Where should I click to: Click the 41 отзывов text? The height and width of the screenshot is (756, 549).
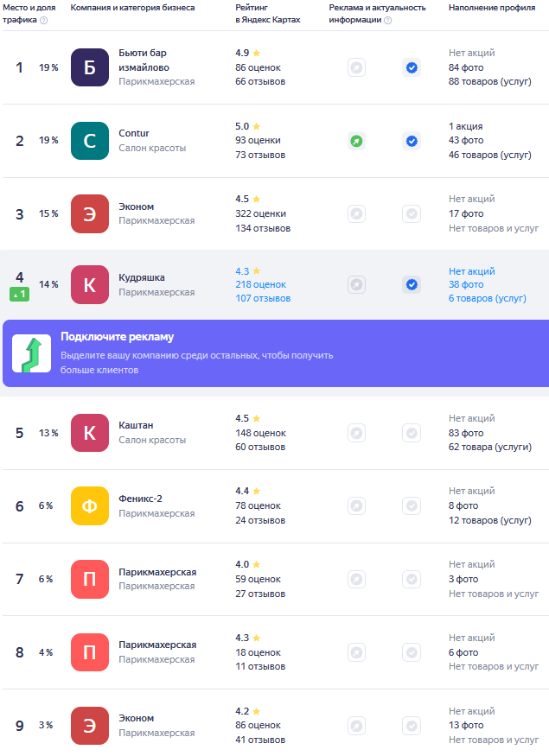(260, 740)
